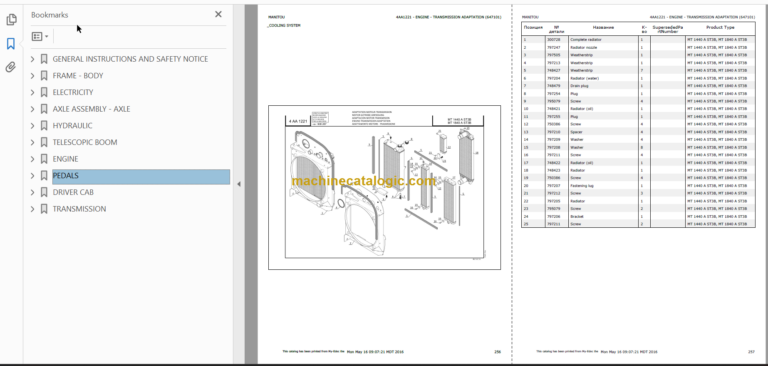Image resolution: width=768 pixels, height=366 pixels.
Task: Click 'Complete radiator' in parts table
Action: click(x=586, y=39)
